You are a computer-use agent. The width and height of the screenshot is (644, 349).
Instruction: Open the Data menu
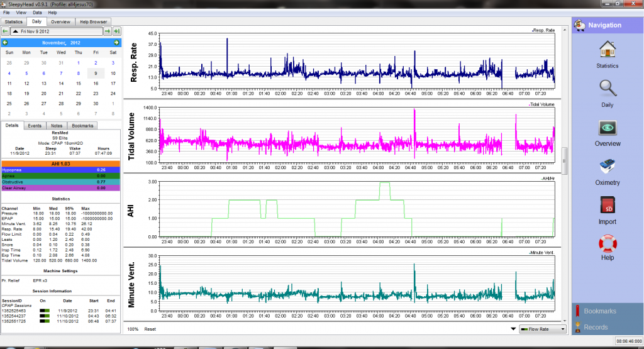click(x=37, y=13)
